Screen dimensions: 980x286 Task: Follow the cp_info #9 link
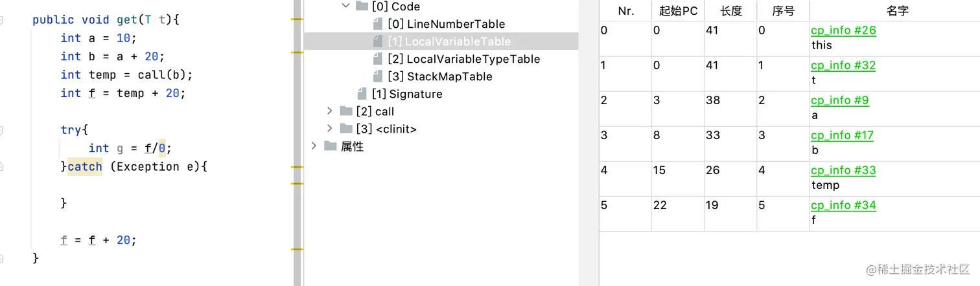coord(840,100)
